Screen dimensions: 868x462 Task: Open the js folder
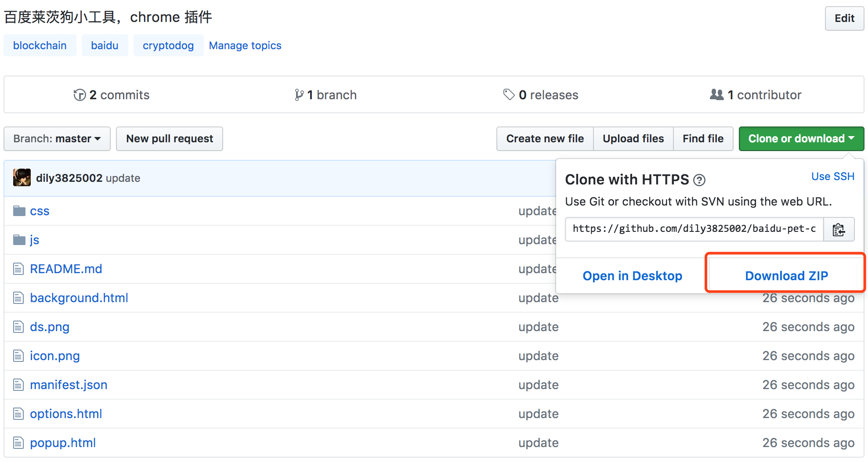click(34, 240)
